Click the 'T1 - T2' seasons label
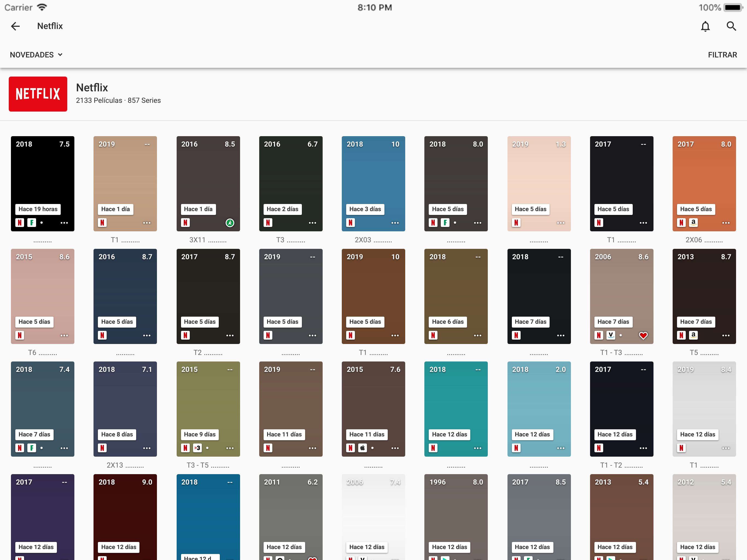The width and height of the screenshot is (747, 560). pos(611,465)
